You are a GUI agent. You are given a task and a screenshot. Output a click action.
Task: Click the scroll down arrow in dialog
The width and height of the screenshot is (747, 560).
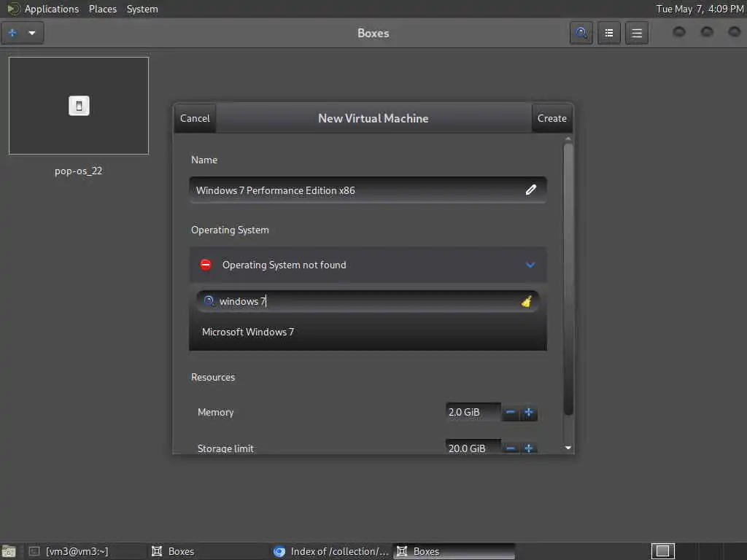click(568, 448)
